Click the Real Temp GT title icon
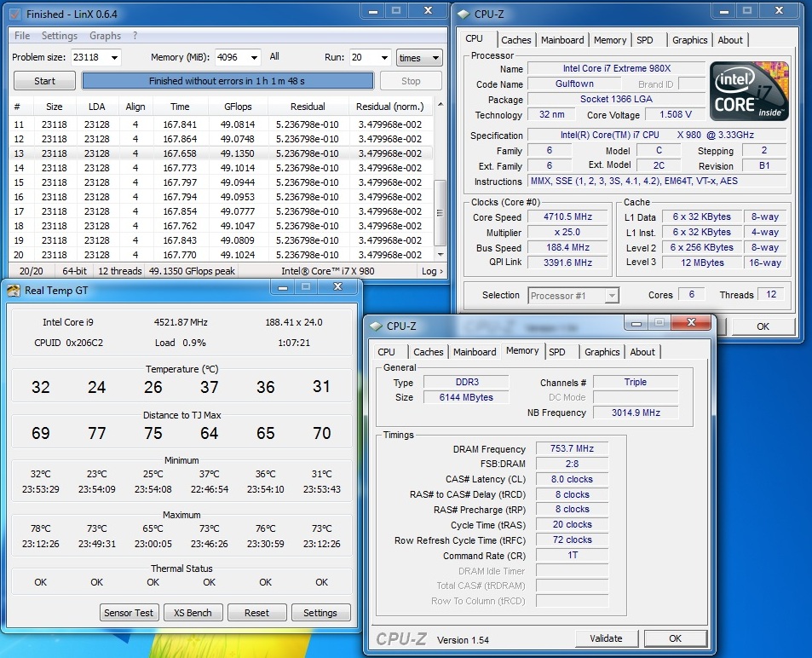The height and width of the screenshot is (658, 812). [14, 290]
